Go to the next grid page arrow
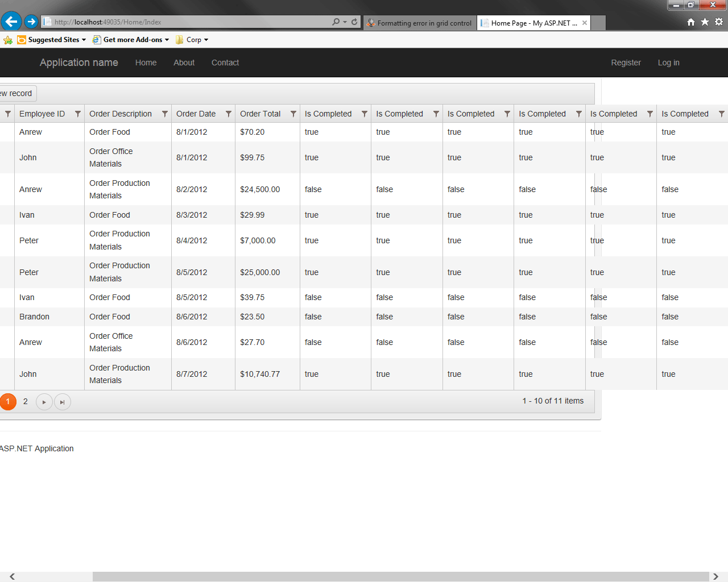 (44, 402)
